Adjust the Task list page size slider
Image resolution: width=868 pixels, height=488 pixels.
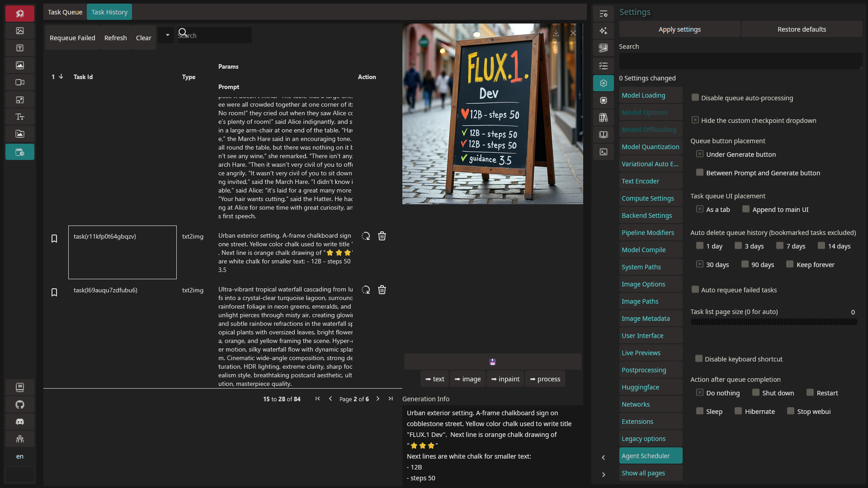pos(774,322)
